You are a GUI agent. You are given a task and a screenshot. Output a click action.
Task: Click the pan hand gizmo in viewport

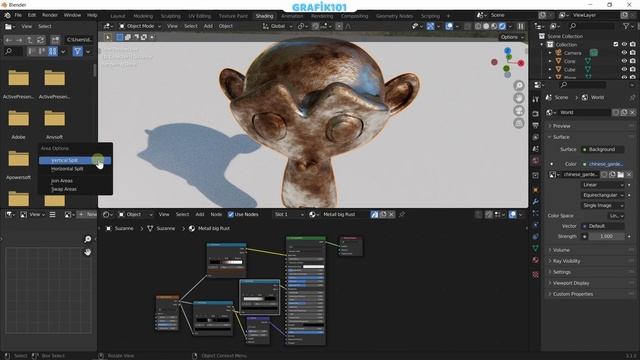519,98
